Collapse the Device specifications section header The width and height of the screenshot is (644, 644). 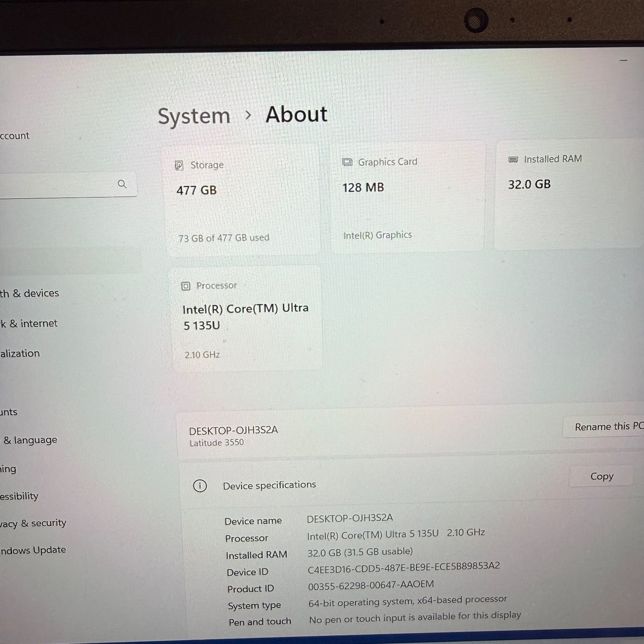357,485
